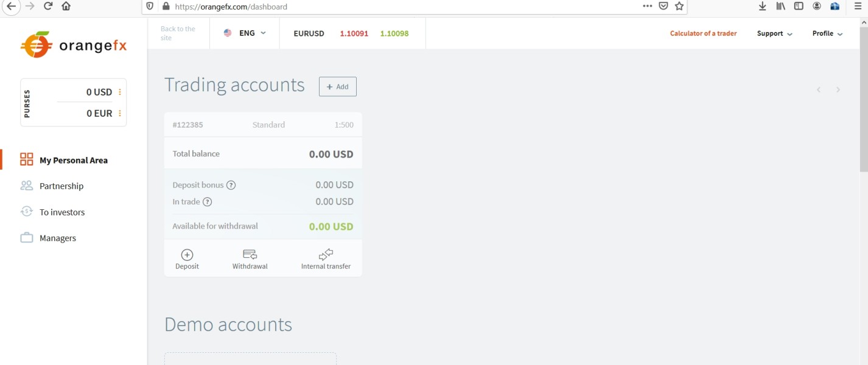Viewport: 868px width, 365px height.
Task: Click the 1:500 leverage value
Action: (x=344, y=125)
